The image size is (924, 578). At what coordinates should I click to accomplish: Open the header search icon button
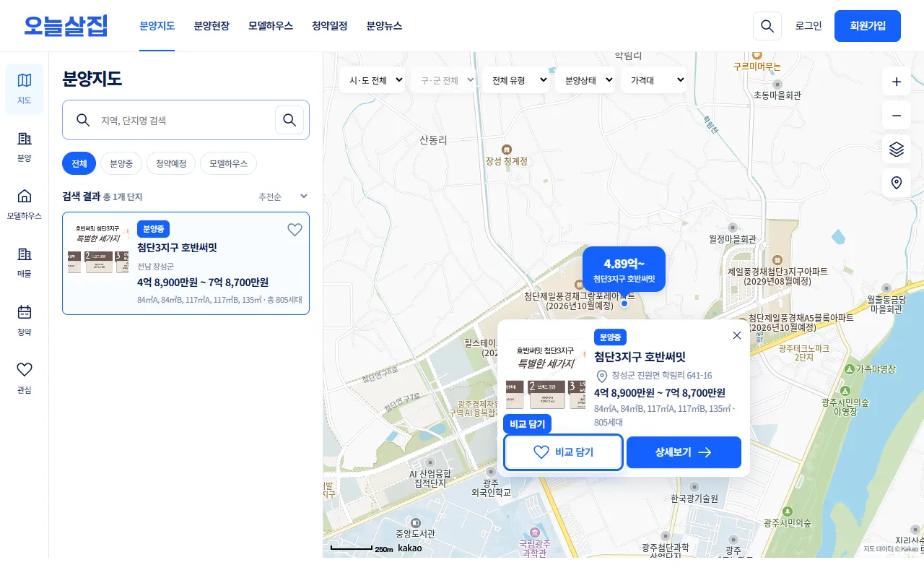[x=767, y=26]
